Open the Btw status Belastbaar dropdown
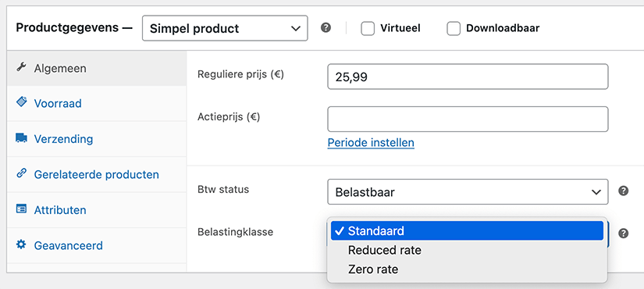This screenshot has width=644, height=289. 468,191
